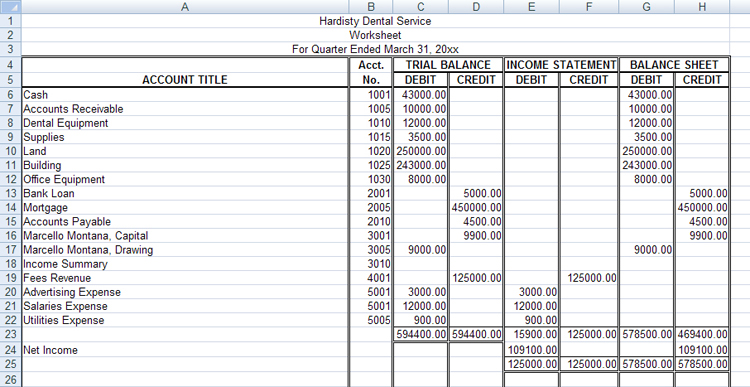
Task: Select column H header
Action: (x=702, y=7)
